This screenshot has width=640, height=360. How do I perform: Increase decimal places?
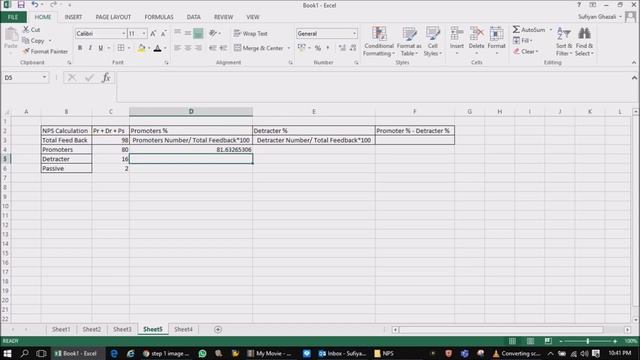pyautogui.click(x=342, y=48)
